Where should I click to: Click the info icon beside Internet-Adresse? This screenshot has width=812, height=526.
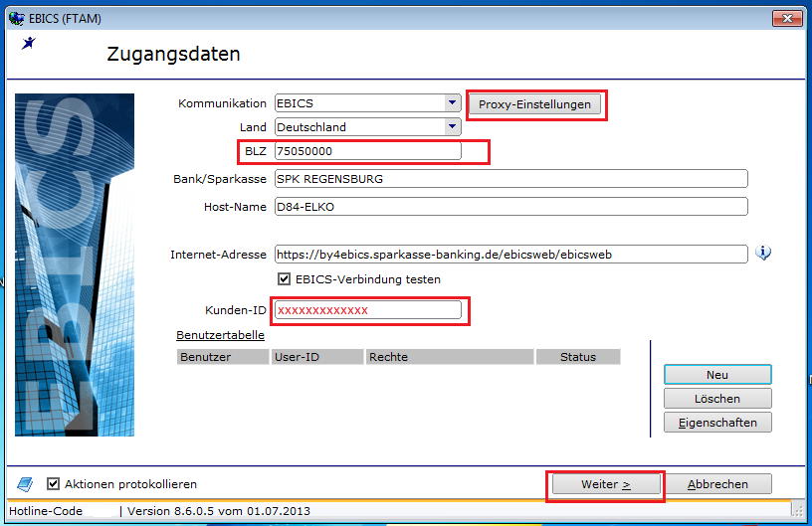pos(763,253)
